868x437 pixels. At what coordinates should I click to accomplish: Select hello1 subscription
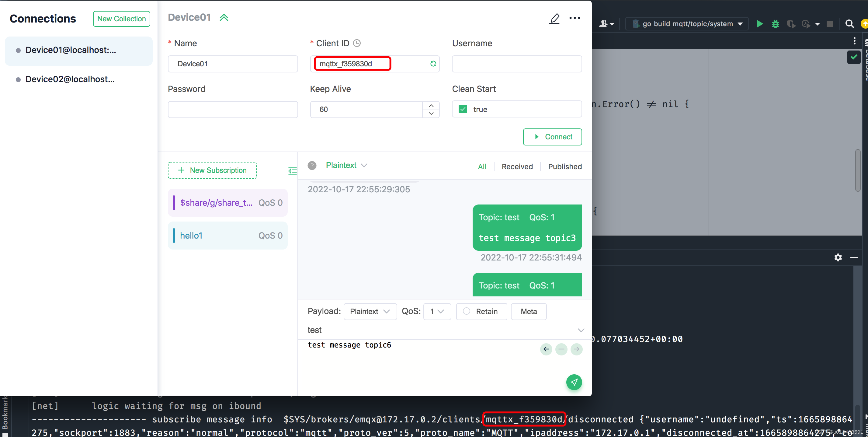tap(227, 236)
